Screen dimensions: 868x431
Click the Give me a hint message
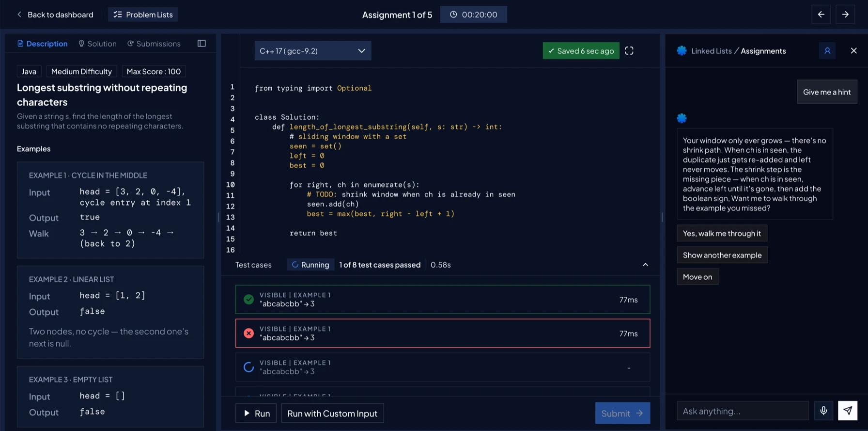(x=827, y=92)
